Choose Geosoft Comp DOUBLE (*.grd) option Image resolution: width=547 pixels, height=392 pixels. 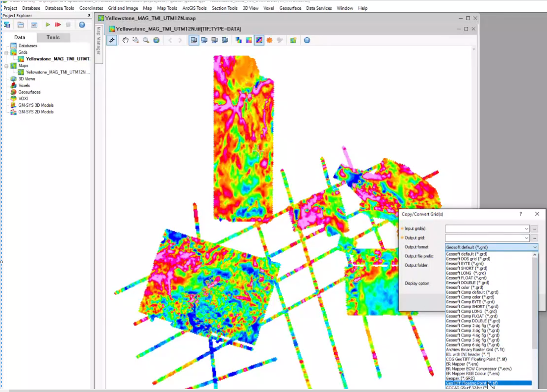click(473, 321)
